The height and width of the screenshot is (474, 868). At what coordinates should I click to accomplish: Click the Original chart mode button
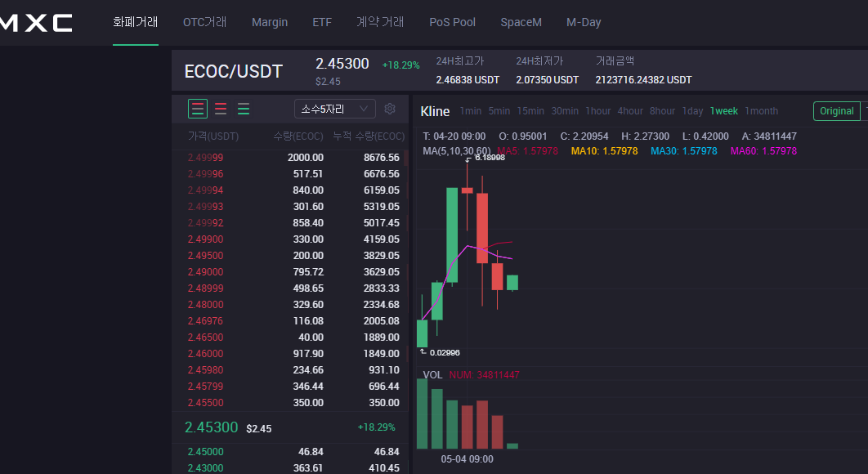(x=836, y=111)
